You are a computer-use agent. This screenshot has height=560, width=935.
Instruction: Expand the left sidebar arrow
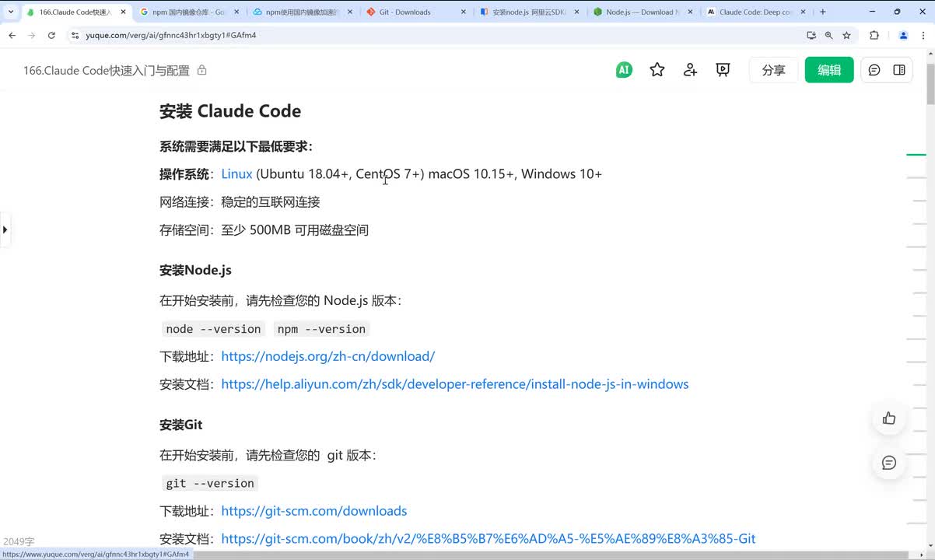pyautogui.click(x=5, y=229)
